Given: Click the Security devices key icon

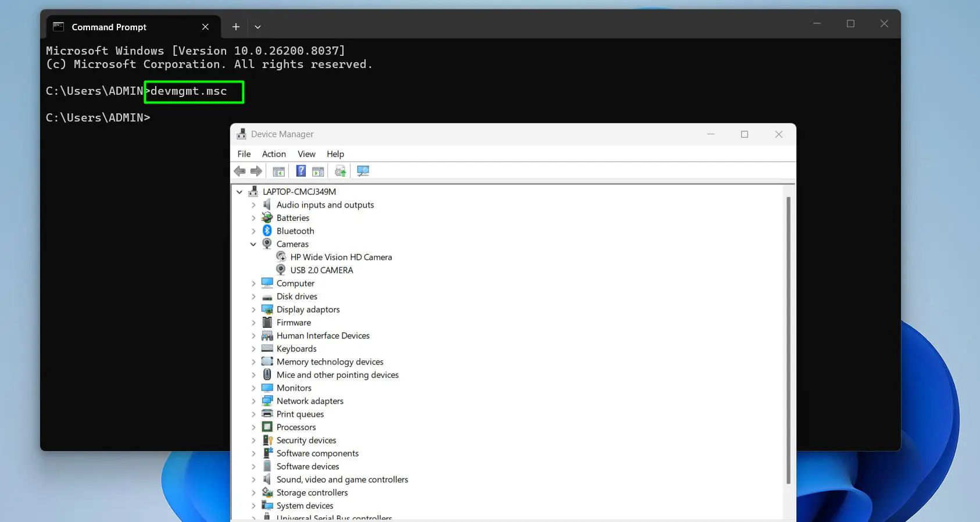Looking at the screenshot, I should click(267, 440).
